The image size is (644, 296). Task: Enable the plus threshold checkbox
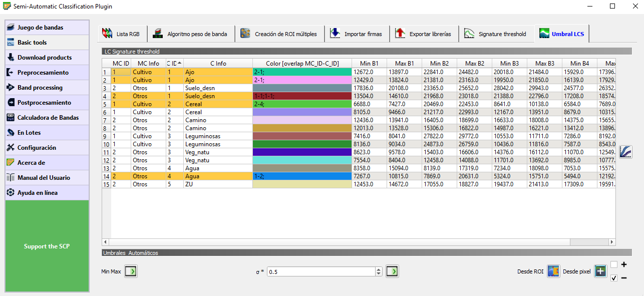[614, 264]
